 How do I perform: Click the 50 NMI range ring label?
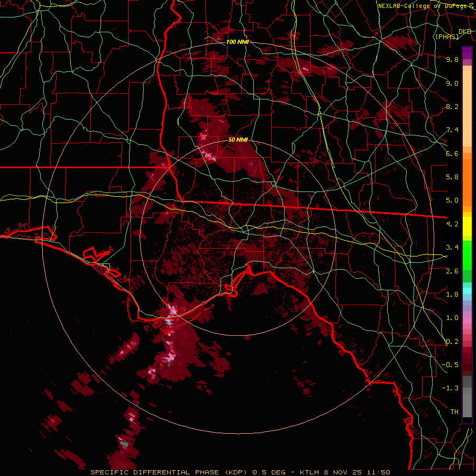(238, 140)
